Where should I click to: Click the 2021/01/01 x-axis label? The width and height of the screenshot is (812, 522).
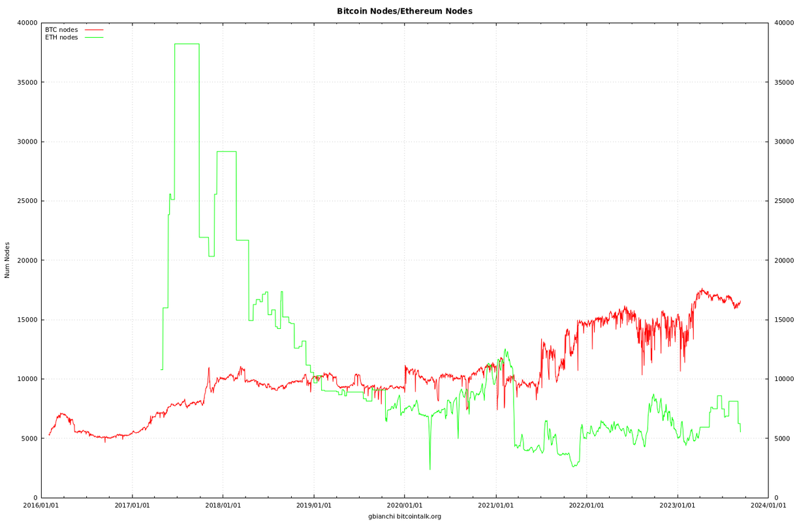(495, 505)
